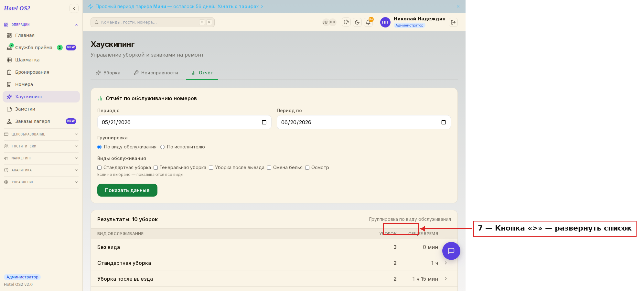Check the 'Стандартная уборка' checkbox
Image resolution: width=644 pixels, height=291 pixels.
point(100,168)
